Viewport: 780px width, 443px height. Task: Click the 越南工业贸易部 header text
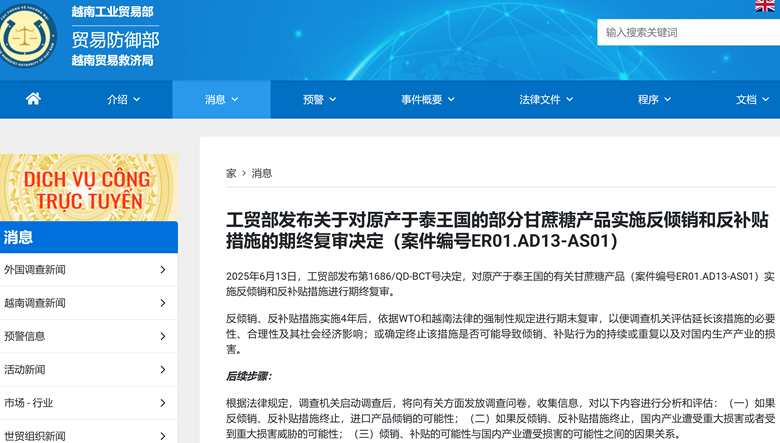click(112, 11)
